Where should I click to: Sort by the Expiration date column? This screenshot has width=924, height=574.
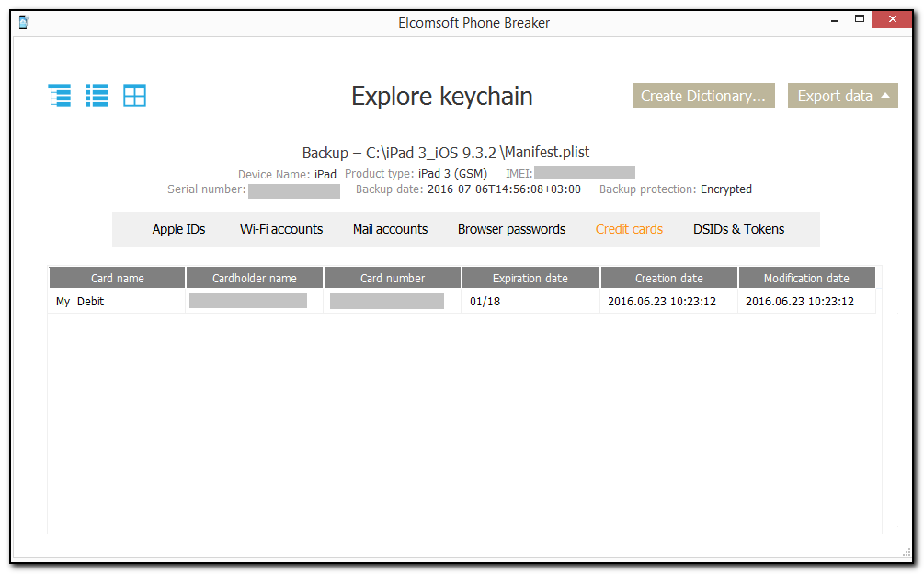[530, 277]
